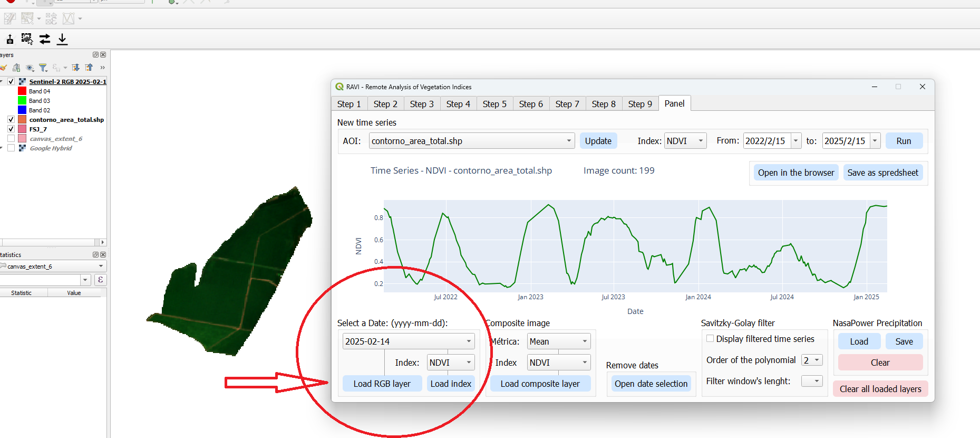
Task: Switch to the Step 3 tab
Action: 422,104
